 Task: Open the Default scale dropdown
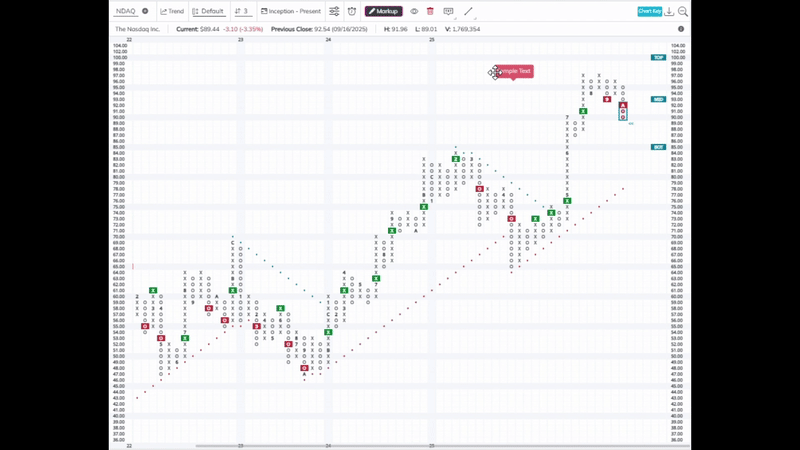pos(208,11)
